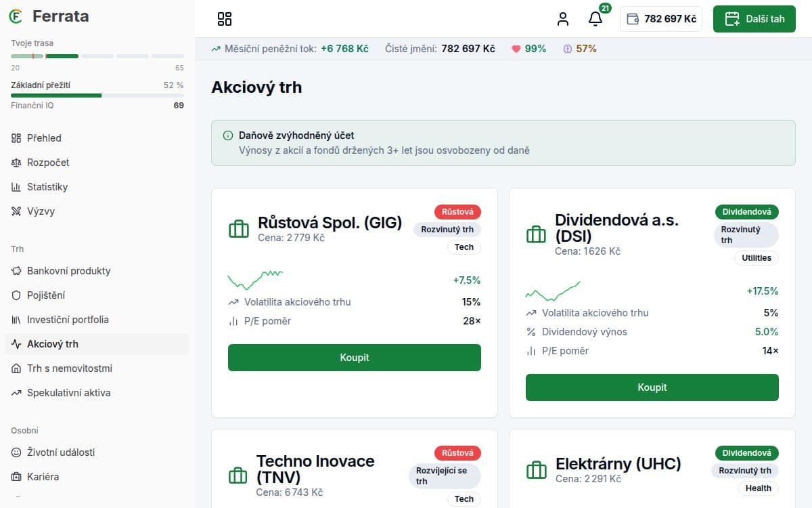Viewport: 812px width, 508px height.
Task: Open Životní události section
Action: coord(97,452)
